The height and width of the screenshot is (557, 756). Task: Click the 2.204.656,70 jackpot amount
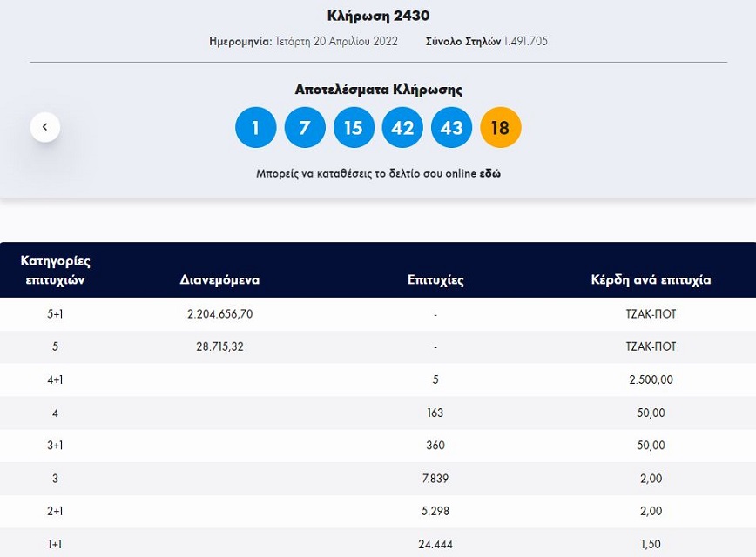coord(219,314)
